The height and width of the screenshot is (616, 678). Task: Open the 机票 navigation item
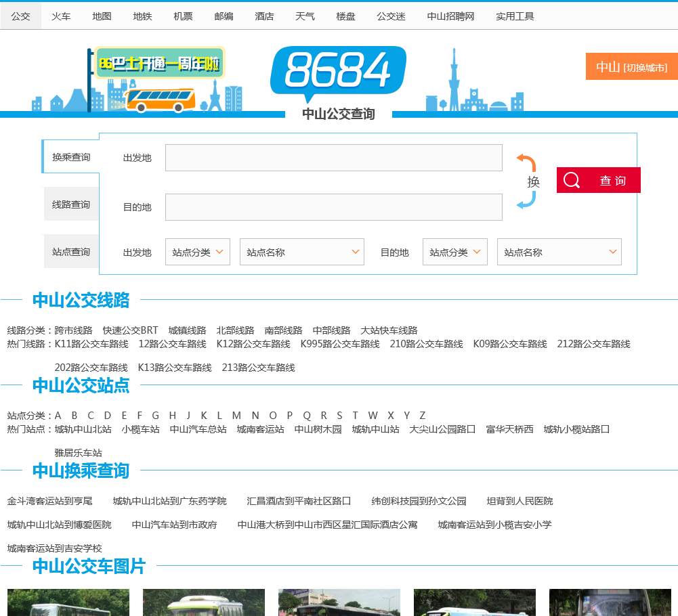pos(183,16)
